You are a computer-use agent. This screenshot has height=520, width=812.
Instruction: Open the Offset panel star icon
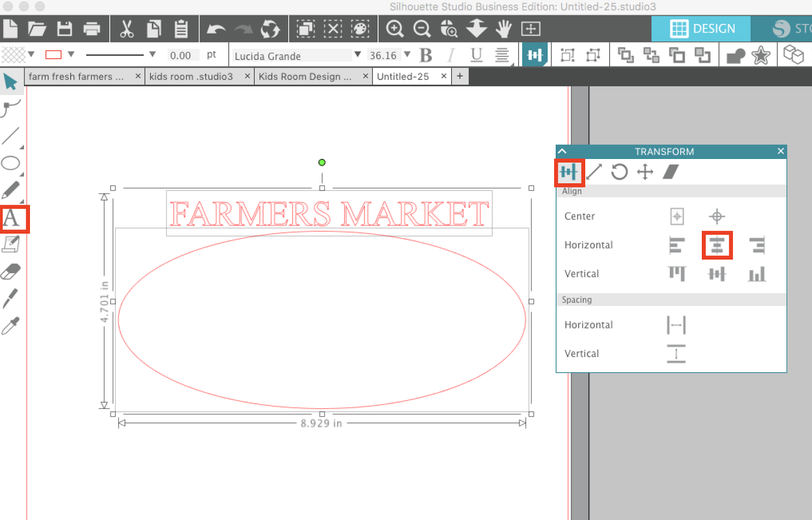click(761, 55)
